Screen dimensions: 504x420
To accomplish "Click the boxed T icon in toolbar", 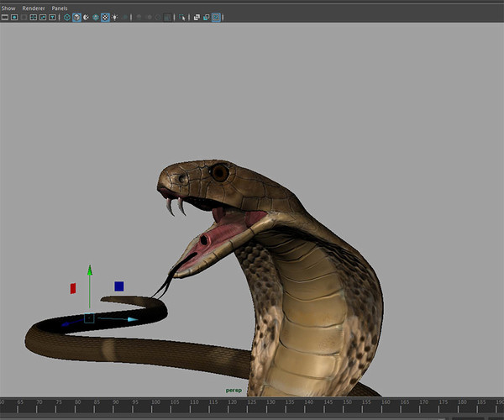I will coord(52,18).
